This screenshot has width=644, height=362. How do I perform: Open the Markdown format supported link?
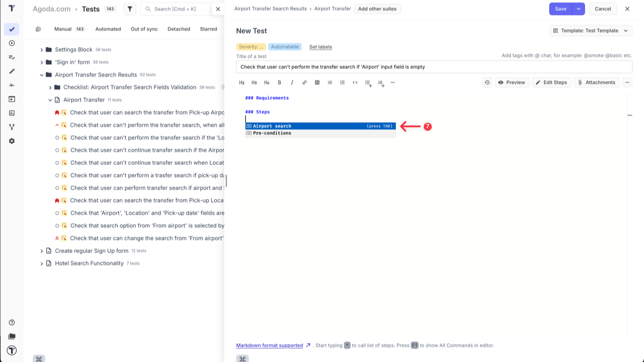point(270,345)
